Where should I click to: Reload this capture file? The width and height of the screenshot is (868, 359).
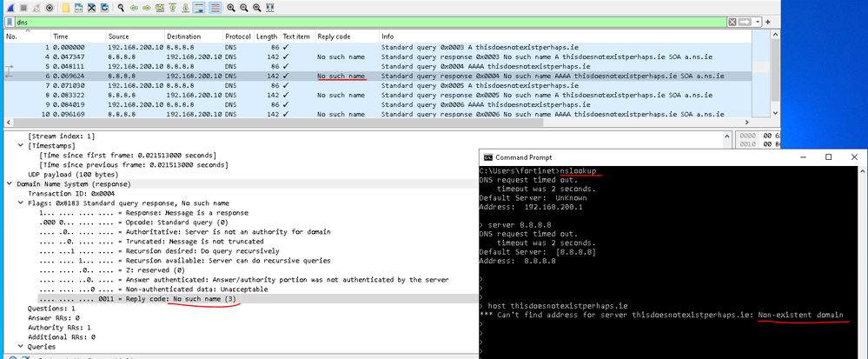point(104,8)
